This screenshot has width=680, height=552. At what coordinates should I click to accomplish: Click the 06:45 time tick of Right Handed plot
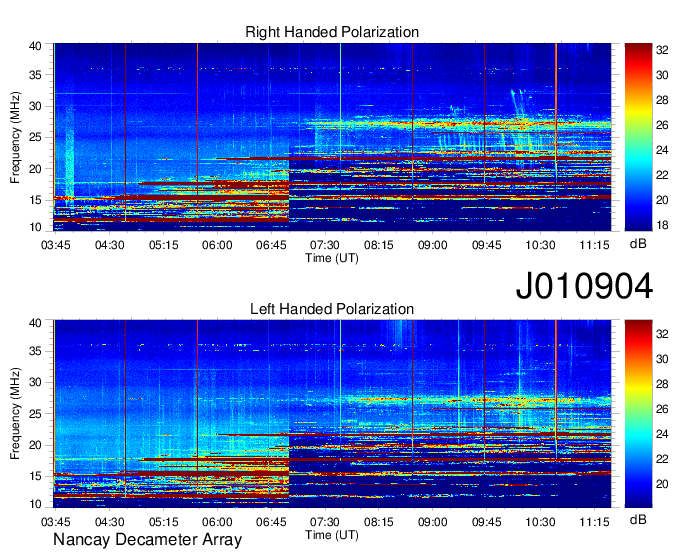click(271, 245)
